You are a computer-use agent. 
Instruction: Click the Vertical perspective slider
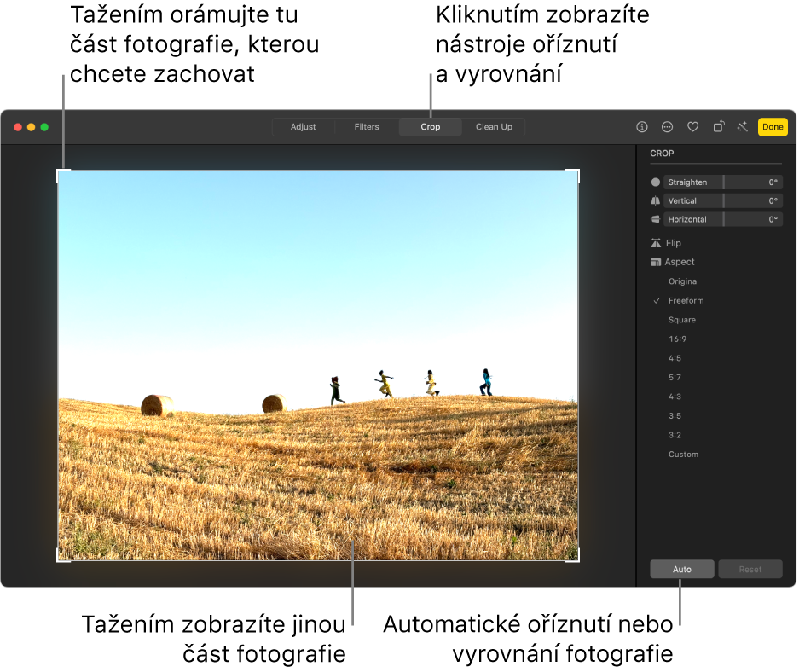(x=722, y=200)
